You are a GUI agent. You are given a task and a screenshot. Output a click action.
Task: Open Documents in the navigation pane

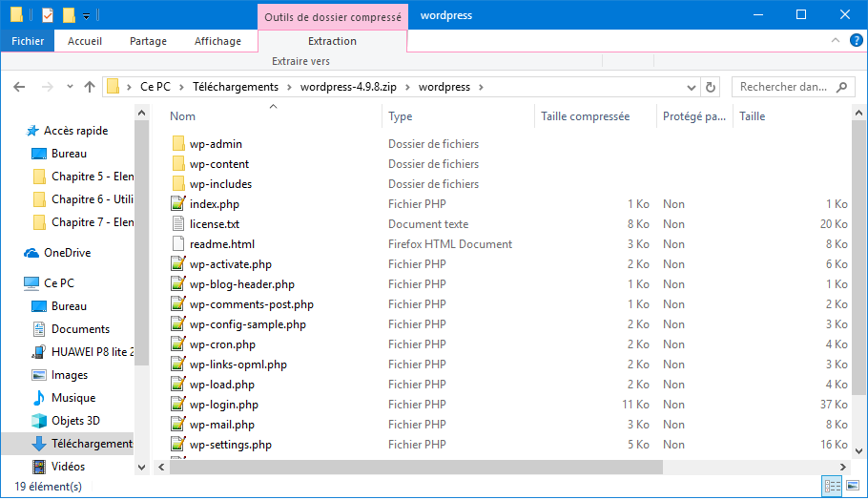(80, 329)
